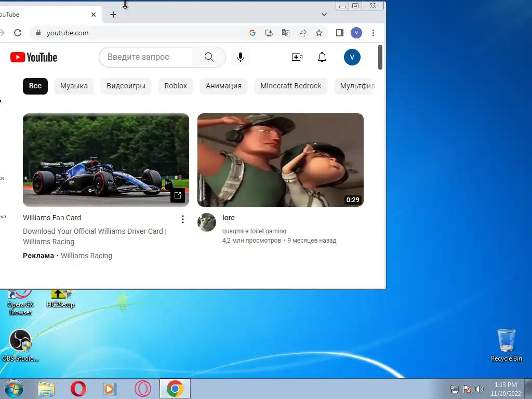Launch Opera GX from taskbar
The width and height of the screenshot is (532, 399).
143,389
